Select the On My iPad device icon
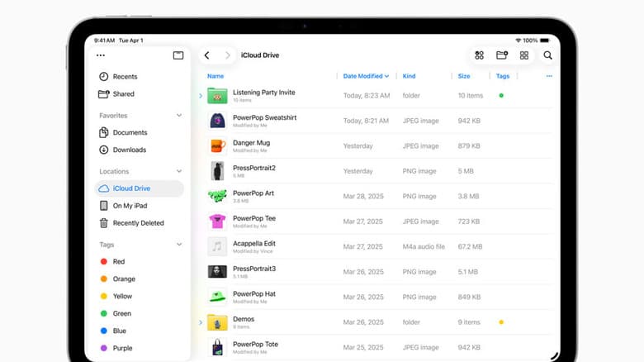 coord(104,206)
